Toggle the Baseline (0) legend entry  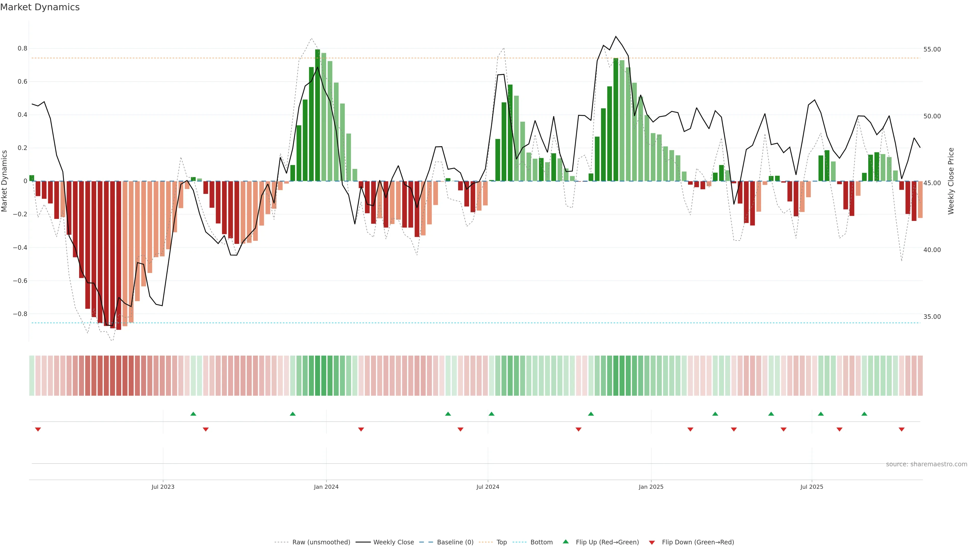click(x=455, y=542)
